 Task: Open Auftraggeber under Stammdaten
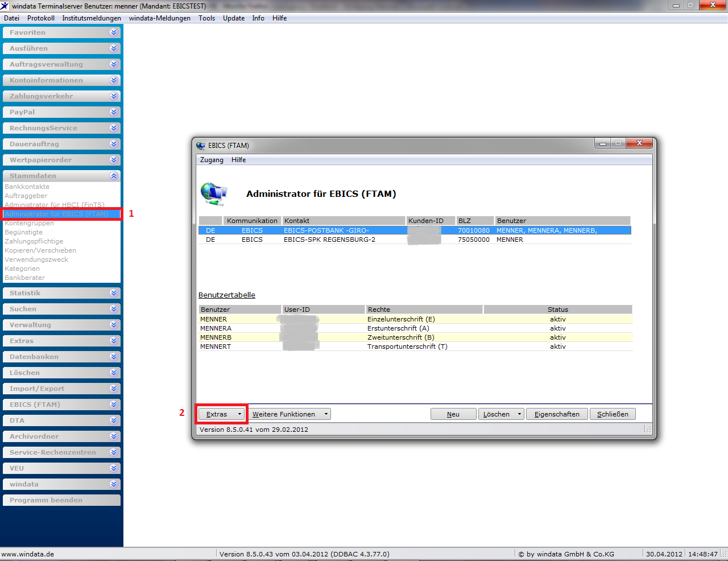26,196
